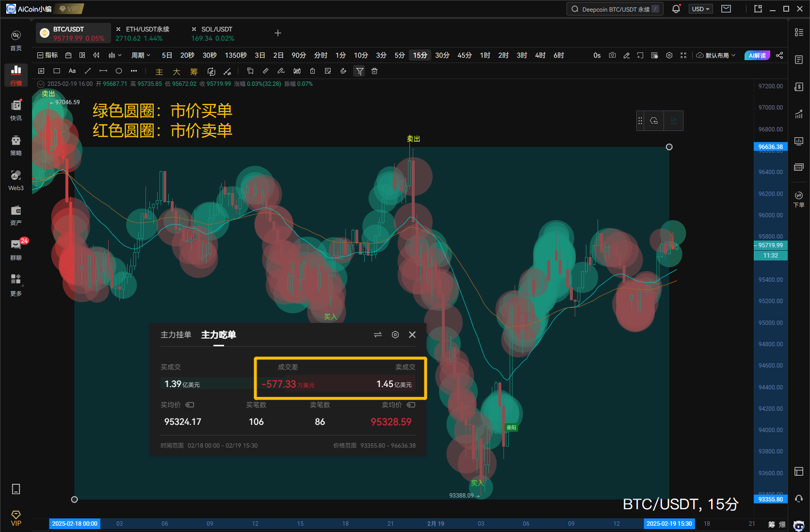
Task: Click the notification bell icon
Action: [676, 9]
